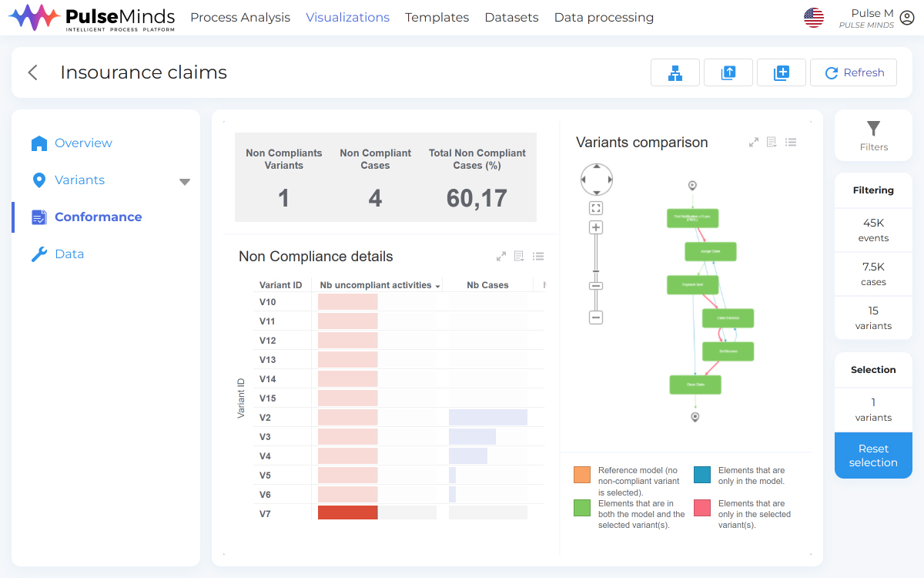The height and width of the screenshot is (578, 924).
Task: Open the Overview sidebar page
Action: click(x=83, y=143)
